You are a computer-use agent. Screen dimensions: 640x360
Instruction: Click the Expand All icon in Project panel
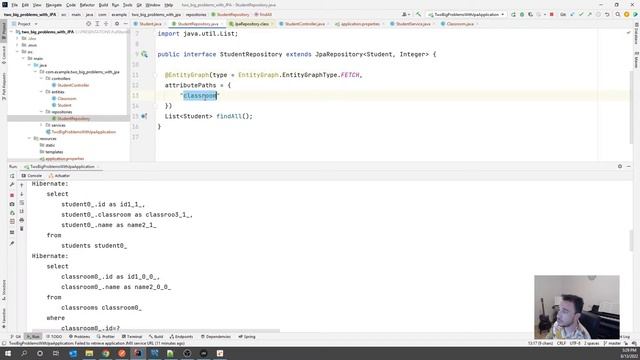pos(97,24)
